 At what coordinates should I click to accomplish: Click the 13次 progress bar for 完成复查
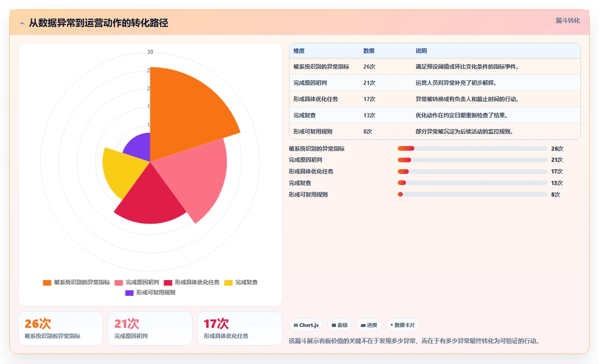[472, 183]
